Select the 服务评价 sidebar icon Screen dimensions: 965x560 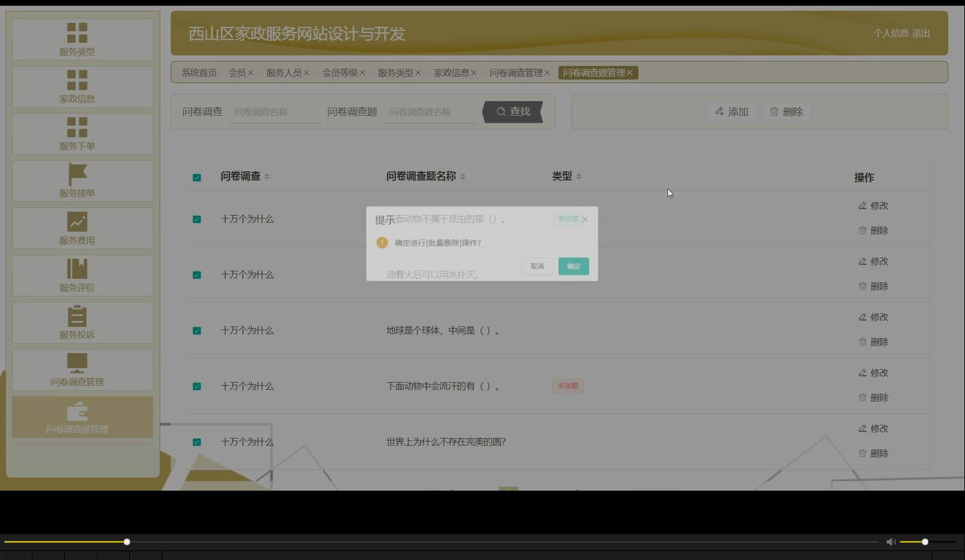(77, 269)
